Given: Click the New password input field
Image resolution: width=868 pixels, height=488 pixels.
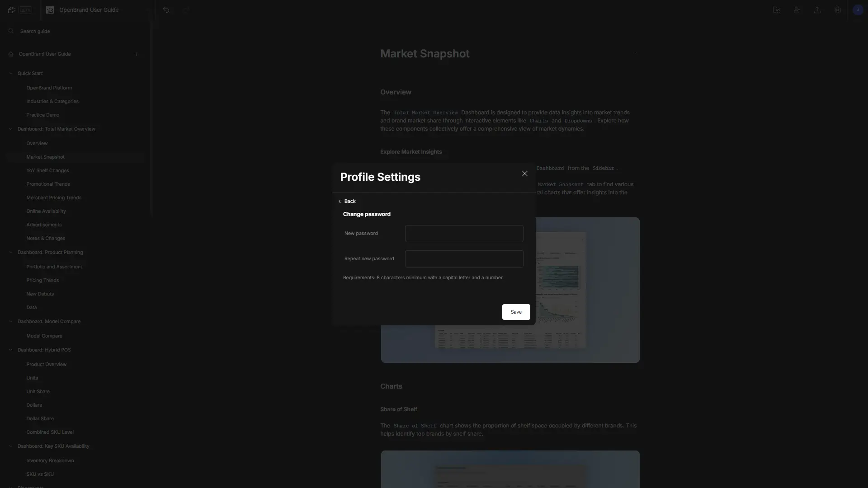Looking at the screenshot, I should [464, 234].
